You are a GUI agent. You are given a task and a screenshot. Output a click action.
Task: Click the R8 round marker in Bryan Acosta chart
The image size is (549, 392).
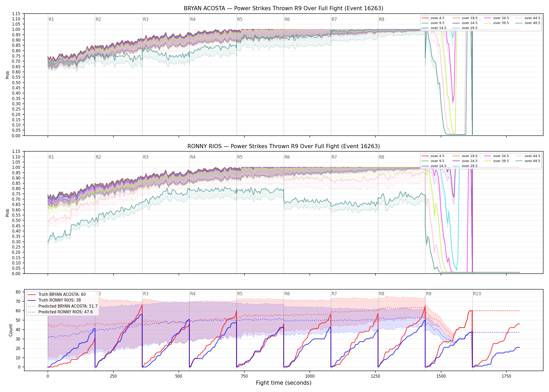381,19
